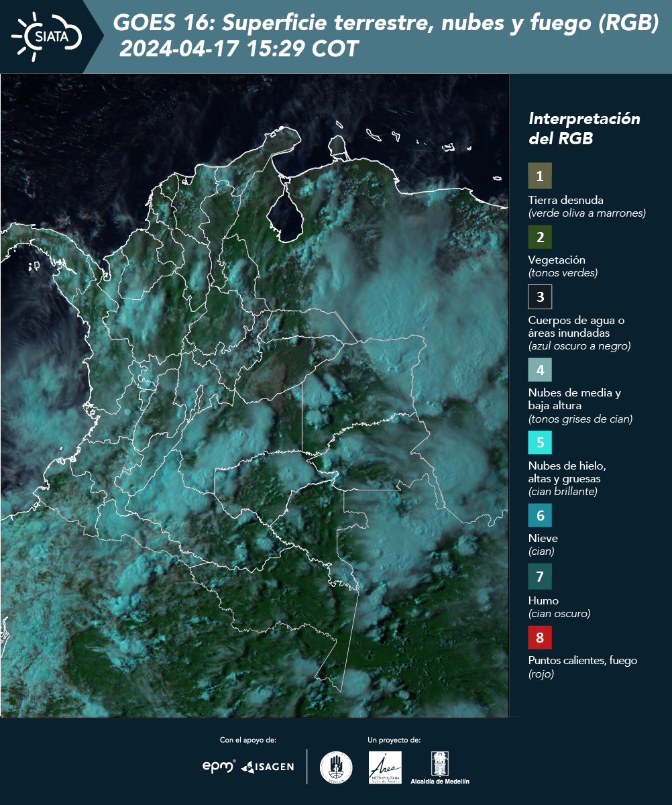Image resolution: width=672 pixels, height=805 pixels.
Task: Click swatch 4 for Nubes de media altura
Action: tap(540, 370)
